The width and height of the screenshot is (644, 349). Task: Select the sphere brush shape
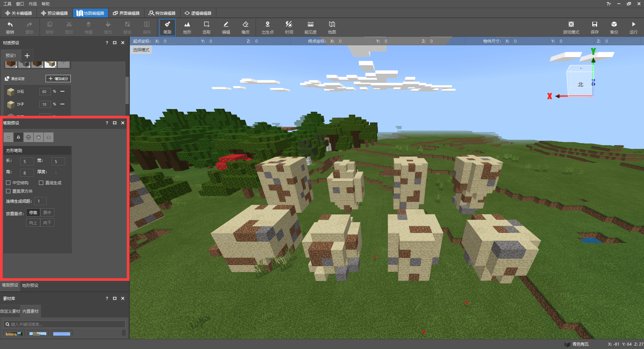29,137
